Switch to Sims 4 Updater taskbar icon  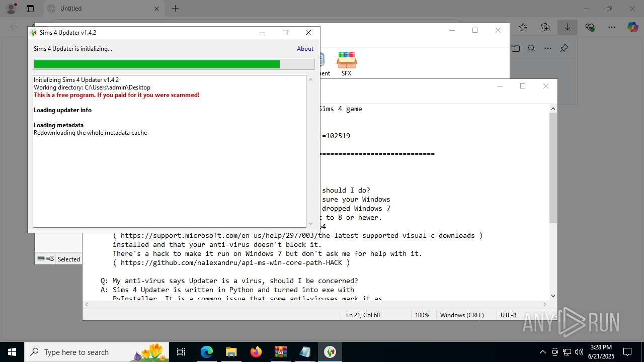tap(330, 352)
